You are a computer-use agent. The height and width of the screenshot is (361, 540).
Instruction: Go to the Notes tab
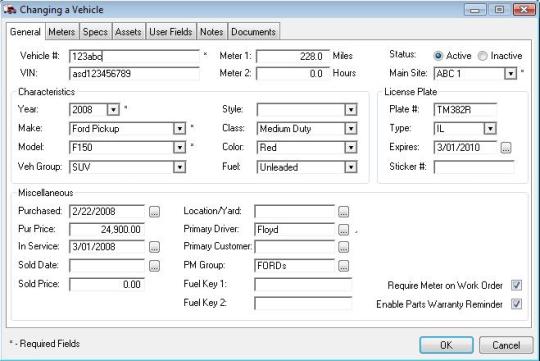click(x=212, y=32)
